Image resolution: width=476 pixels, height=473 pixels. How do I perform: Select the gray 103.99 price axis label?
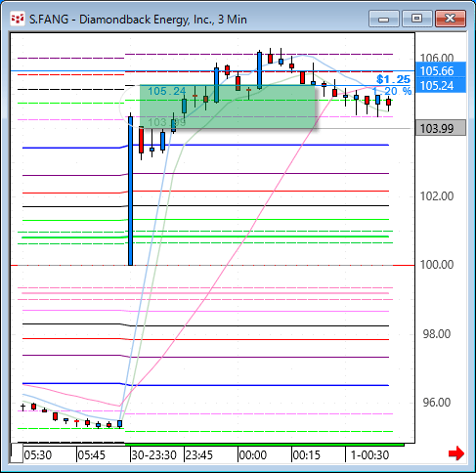[441, 128]
